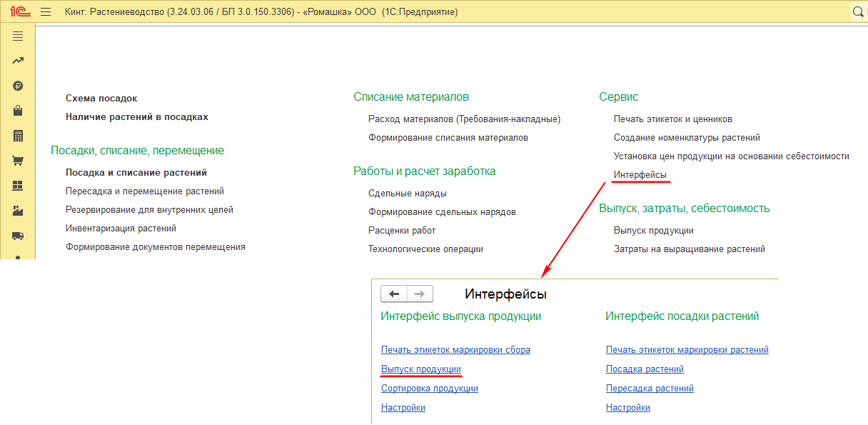Open the trend chart section in sidebar
This screenshot has width=868, height=425.
coord(18,61)
